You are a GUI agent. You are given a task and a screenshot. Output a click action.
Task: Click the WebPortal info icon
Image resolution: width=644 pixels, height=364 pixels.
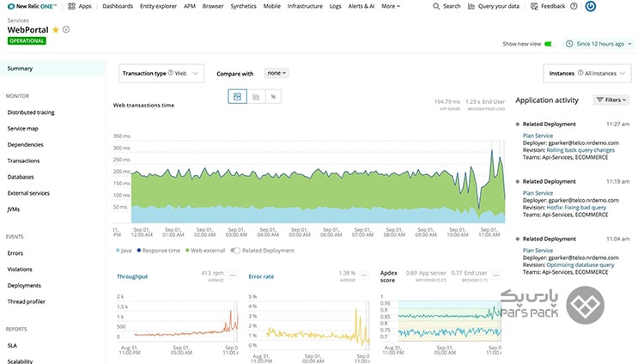coord(66,29)
